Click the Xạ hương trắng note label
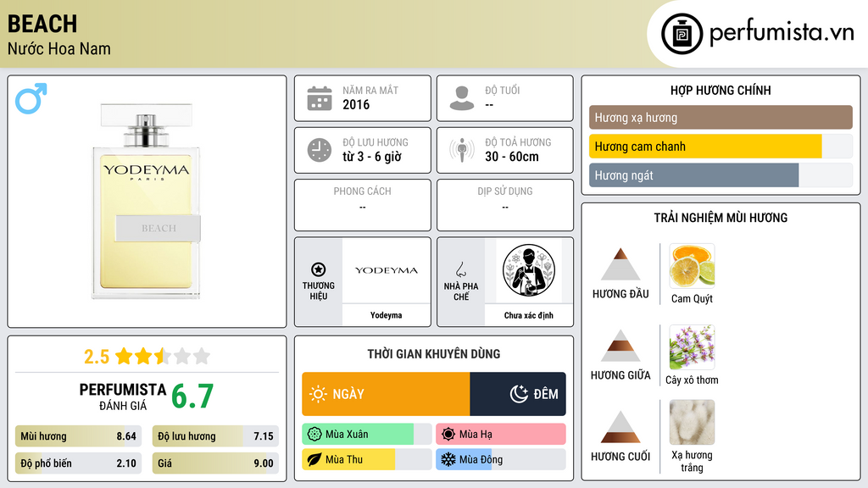The image size is (868, 488). 692,461
